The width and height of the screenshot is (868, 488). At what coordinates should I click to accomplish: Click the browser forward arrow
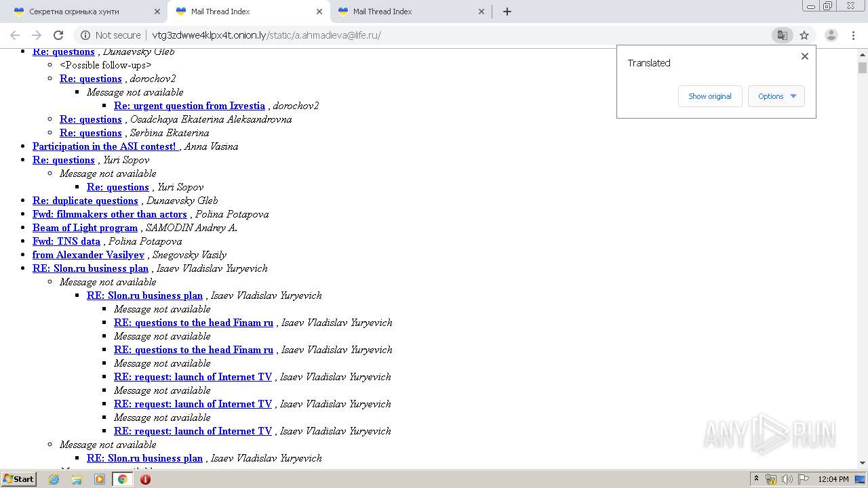tap(37, 35)
